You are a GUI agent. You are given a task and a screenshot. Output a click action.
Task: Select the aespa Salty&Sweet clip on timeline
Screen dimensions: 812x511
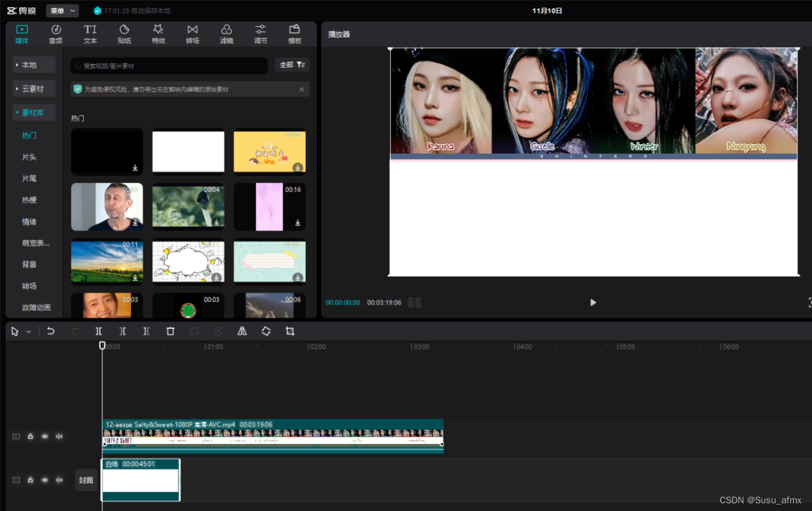coord(273,436)
